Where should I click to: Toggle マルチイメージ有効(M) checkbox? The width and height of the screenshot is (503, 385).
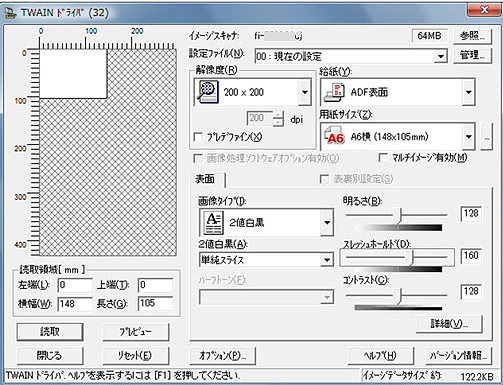coord(383,158)
